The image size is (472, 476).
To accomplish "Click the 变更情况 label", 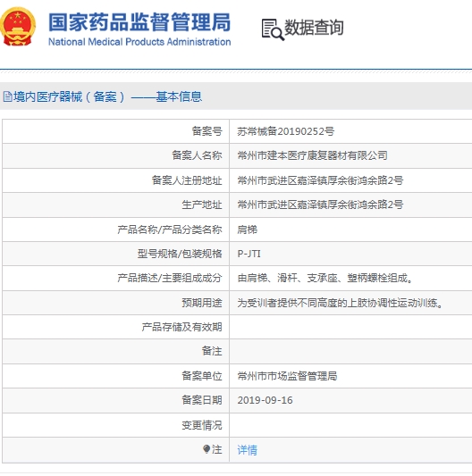I will tap(202, 425).
